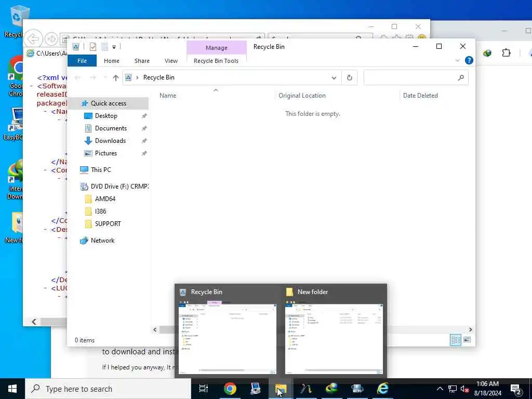Unpin Desktop using its pin icon
Viewport: 532px width, 399px height.
click(144, 116)
